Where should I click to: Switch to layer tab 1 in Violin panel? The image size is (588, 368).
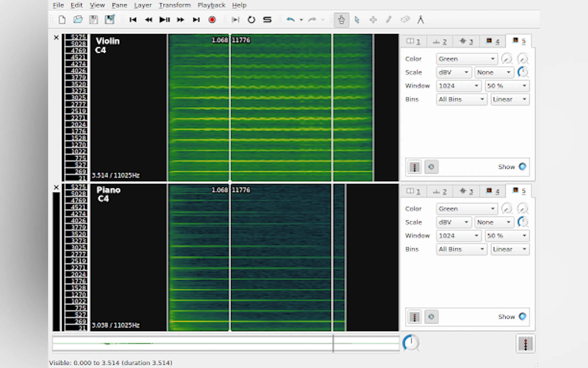[413, 41]
